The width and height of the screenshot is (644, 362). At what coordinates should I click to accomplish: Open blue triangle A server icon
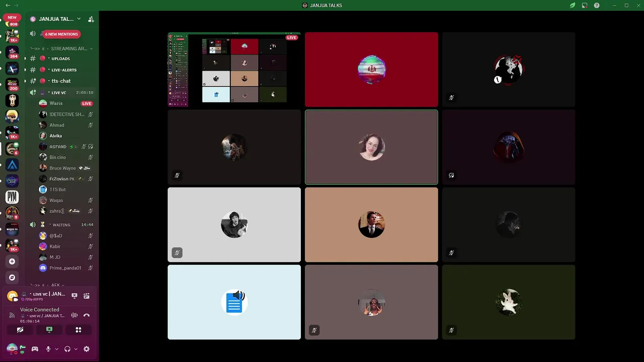click(12, 164)
